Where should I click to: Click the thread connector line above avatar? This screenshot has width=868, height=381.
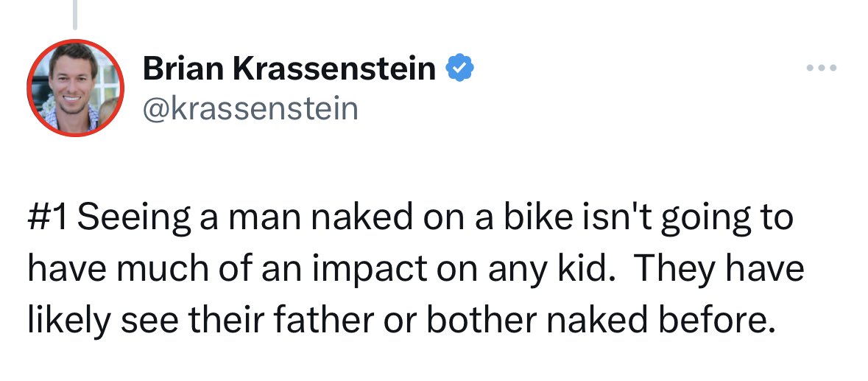74,16
